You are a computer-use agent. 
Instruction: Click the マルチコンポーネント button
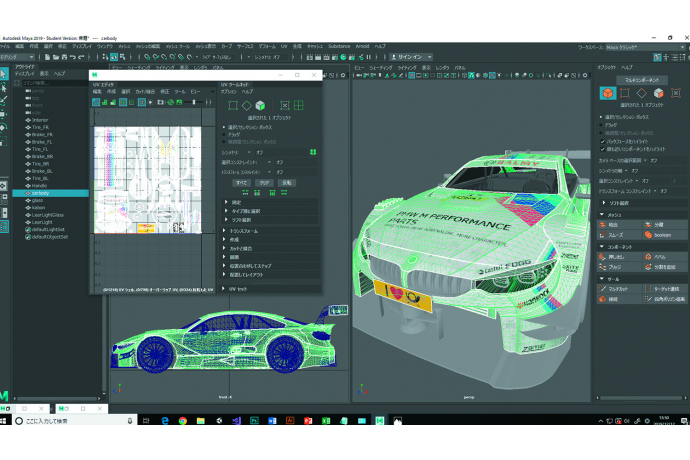[x=642, y=80]
